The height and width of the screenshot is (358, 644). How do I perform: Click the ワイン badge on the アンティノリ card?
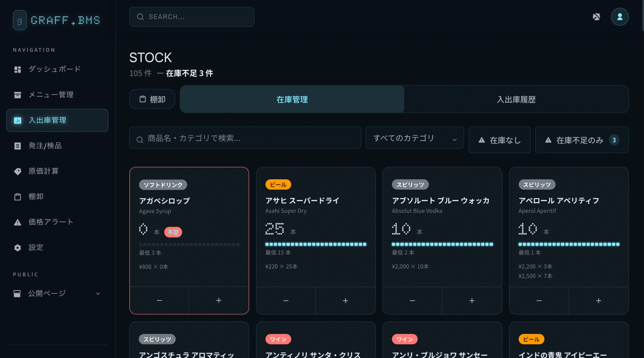[x=278, y=339]
